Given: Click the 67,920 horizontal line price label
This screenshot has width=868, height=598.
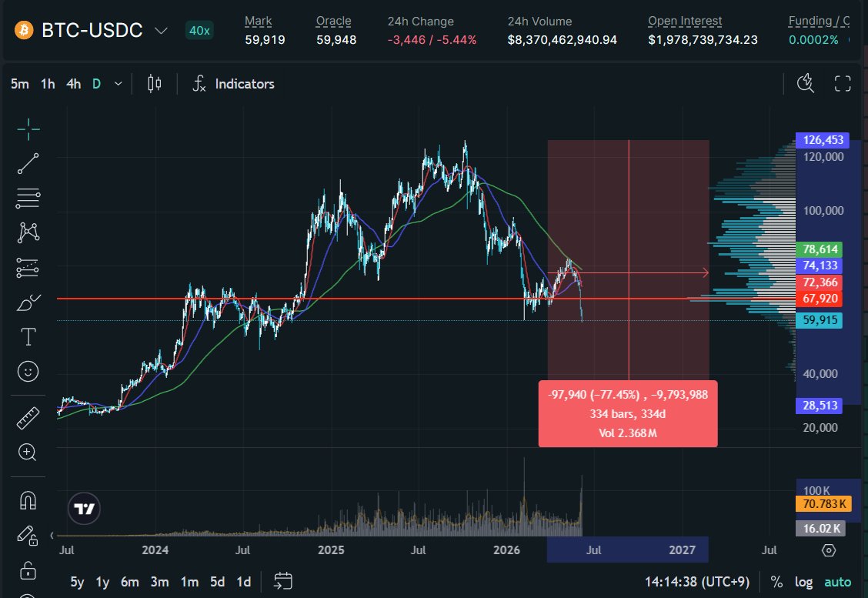Looking at the screenshot, I should pyautogui.click(x=820, y=299).
